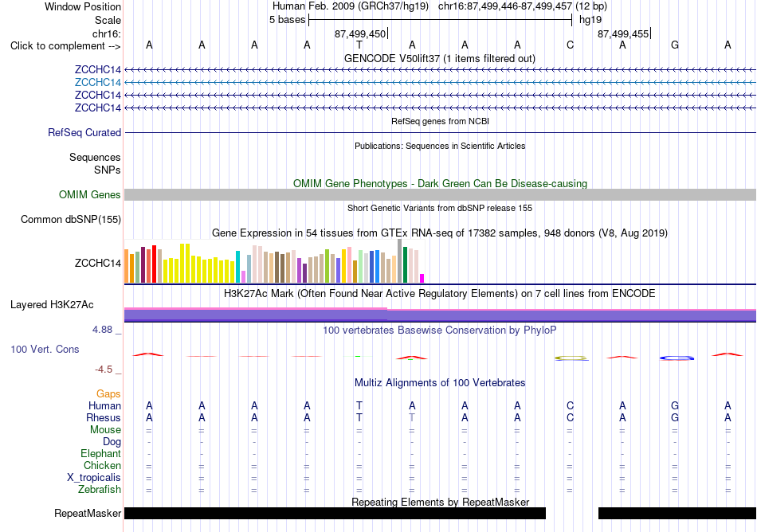The height and width of the screenshot is (532, 757).
Task: Click the C base in the Human alignment row
Action: pyautogui.click(x=571, y=405)
